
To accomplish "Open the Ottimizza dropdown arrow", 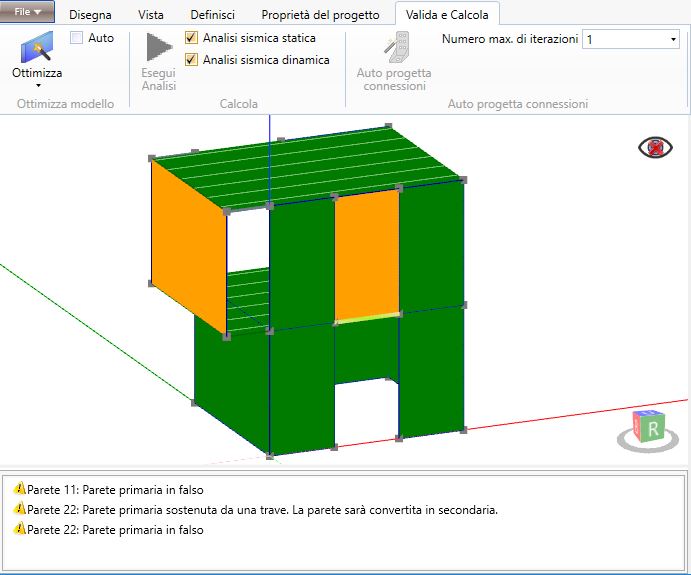I will point(38,85).
